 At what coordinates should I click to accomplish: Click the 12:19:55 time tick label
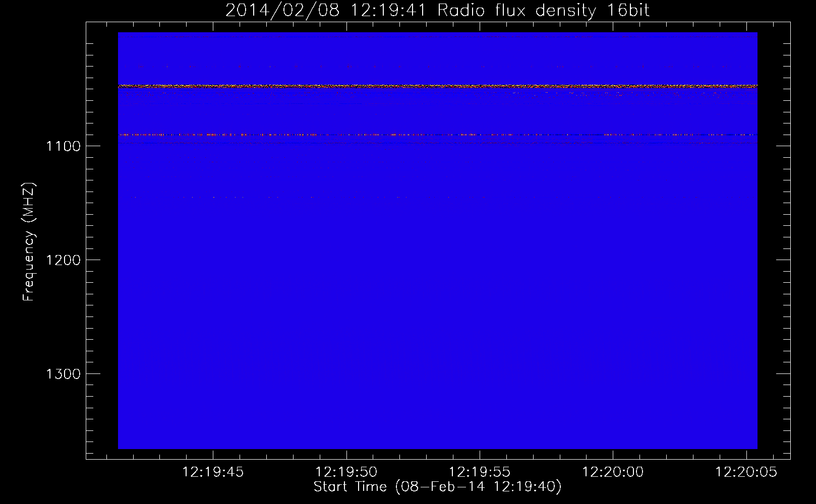[x=480, y=472]
